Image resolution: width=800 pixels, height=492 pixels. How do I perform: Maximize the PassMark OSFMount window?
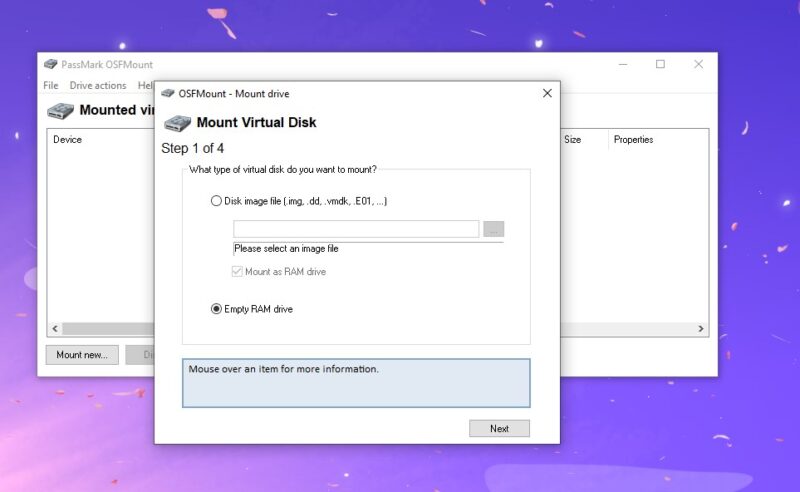660,64
